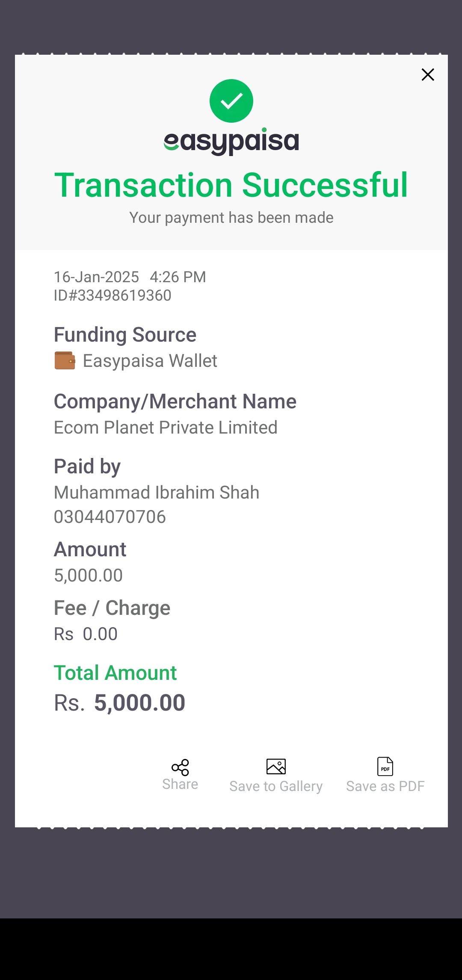Tap the transaction date 16-Jan-2025
The width and height of the screenshot is (462, 980).
96,277
